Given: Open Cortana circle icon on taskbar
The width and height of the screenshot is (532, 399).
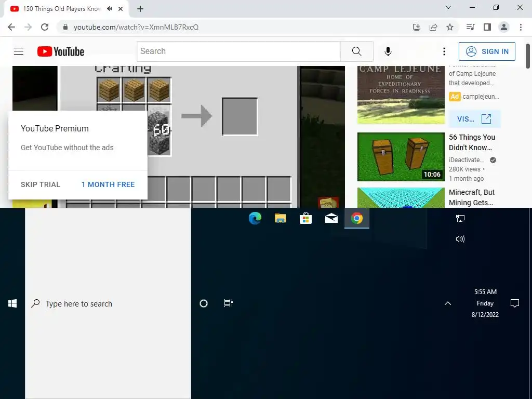Looking at the screenshot, I should [204, 303].
